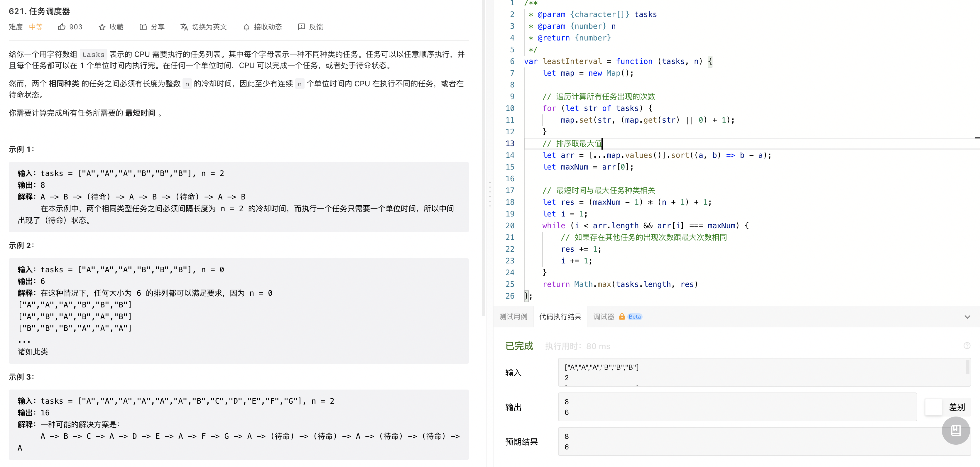Image resolution: width=980 pixels, height=467 pixels.
Task: Collapse the console panel with chevron arrow
Action: click(x=967, y=317)
